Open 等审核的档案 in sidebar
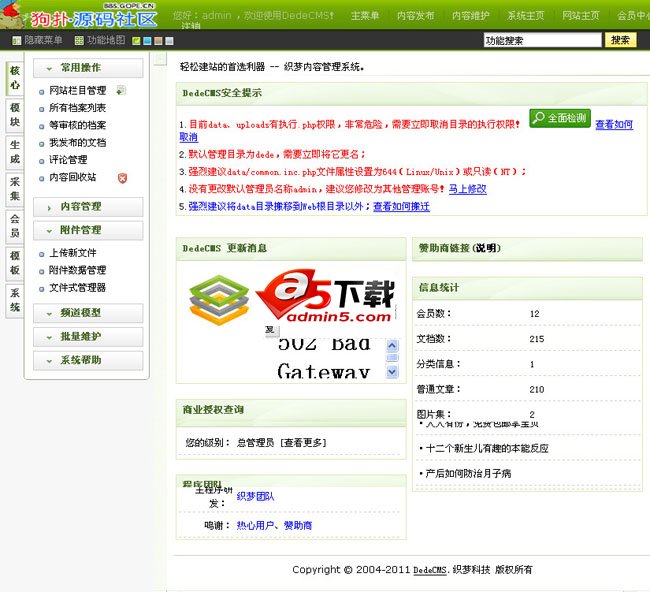Screen dimensions: 650x592 tap(78, 125)
